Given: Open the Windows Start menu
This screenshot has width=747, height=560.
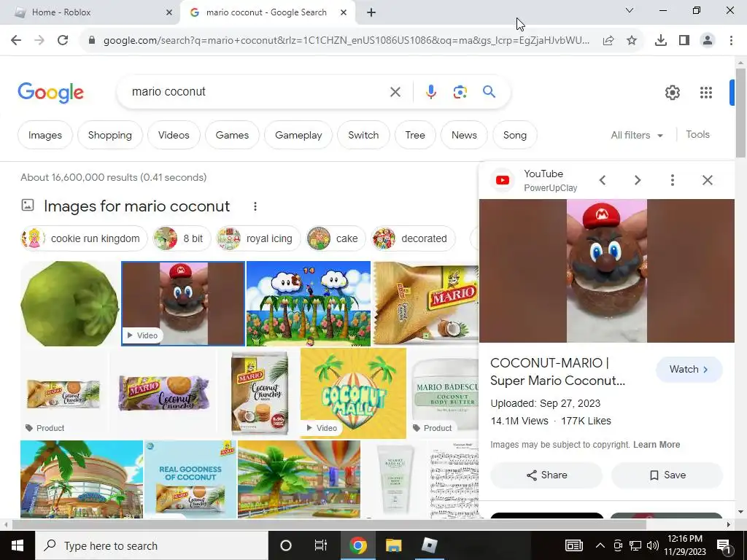Looking at the screenshot, I should point(18,545).
